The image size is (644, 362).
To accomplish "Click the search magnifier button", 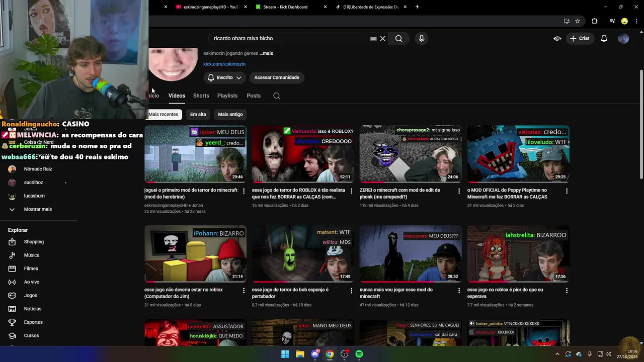I will click(x=398, y=39).
